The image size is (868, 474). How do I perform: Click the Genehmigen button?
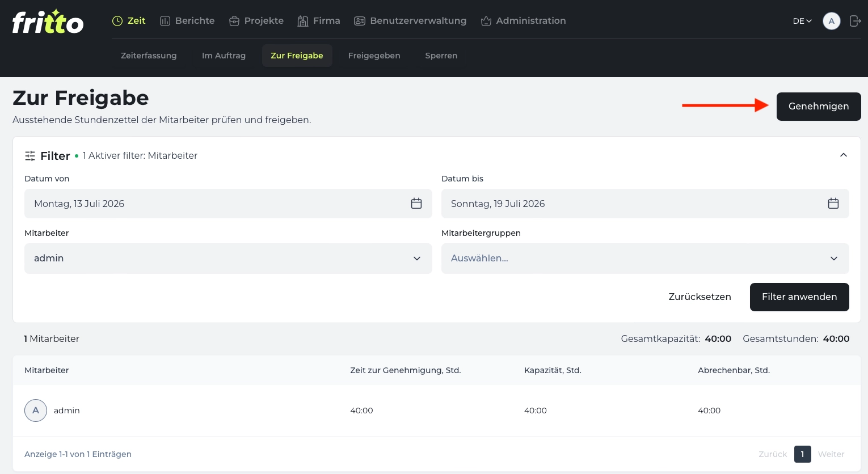(x=819, y=107)
